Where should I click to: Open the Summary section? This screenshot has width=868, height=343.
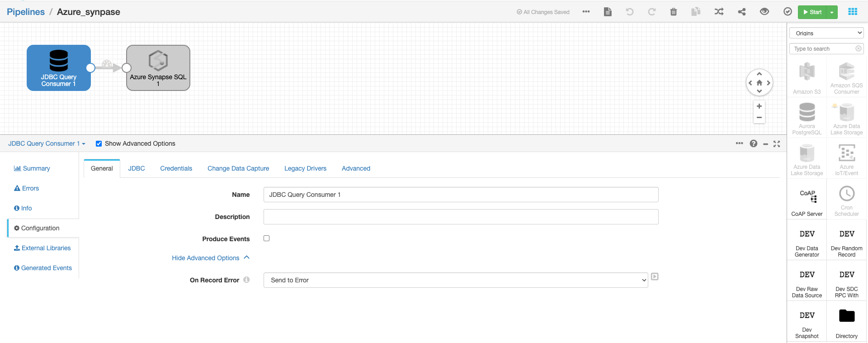(x=32, y=168)
